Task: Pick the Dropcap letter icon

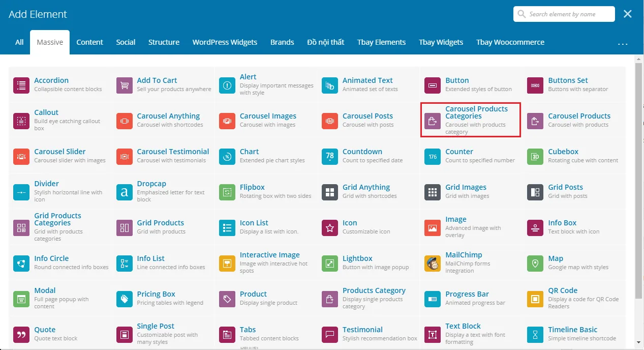Action: pos(124,192)
